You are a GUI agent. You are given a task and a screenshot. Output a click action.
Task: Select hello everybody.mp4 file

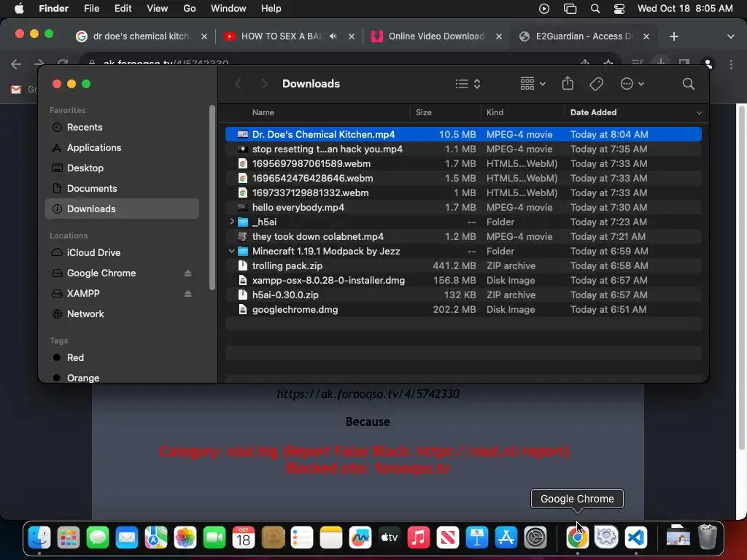[463, 208]
